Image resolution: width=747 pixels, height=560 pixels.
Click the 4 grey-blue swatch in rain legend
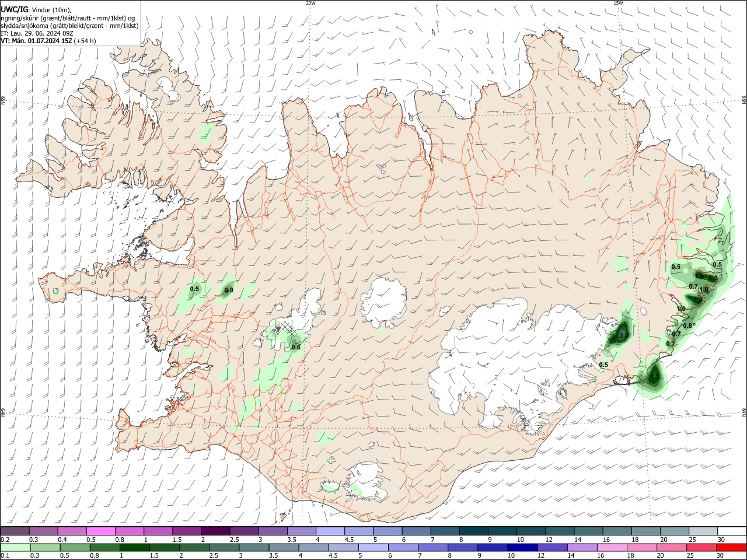(x=314, y=547)
